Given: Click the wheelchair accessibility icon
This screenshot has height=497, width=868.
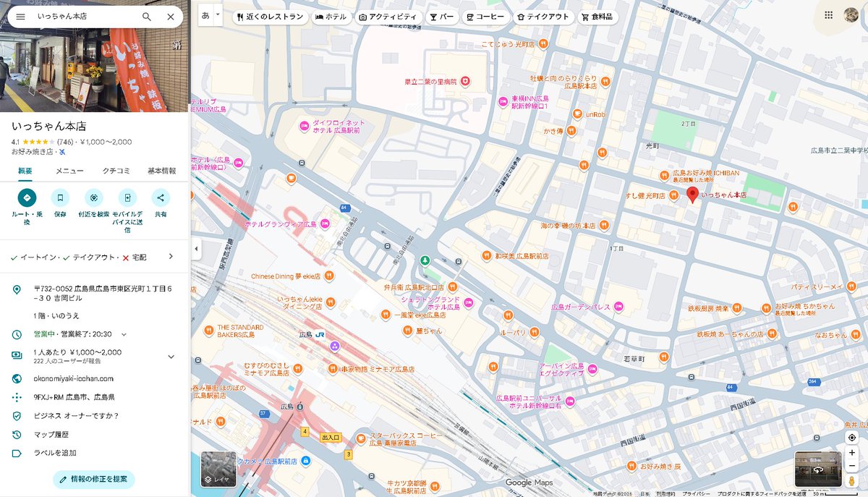Looking at the screenshot, I should 62,153.
